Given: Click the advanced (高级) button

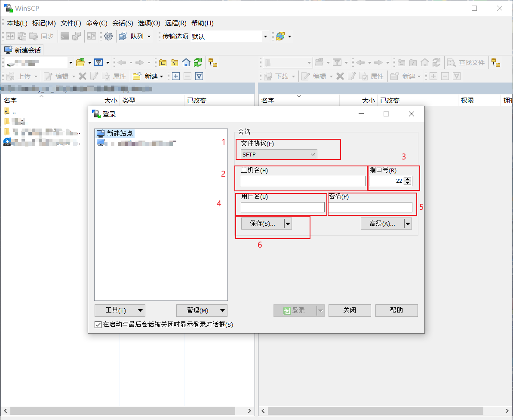Looking at the screenshot, I should pyautogui.click(x=382, y=224).
